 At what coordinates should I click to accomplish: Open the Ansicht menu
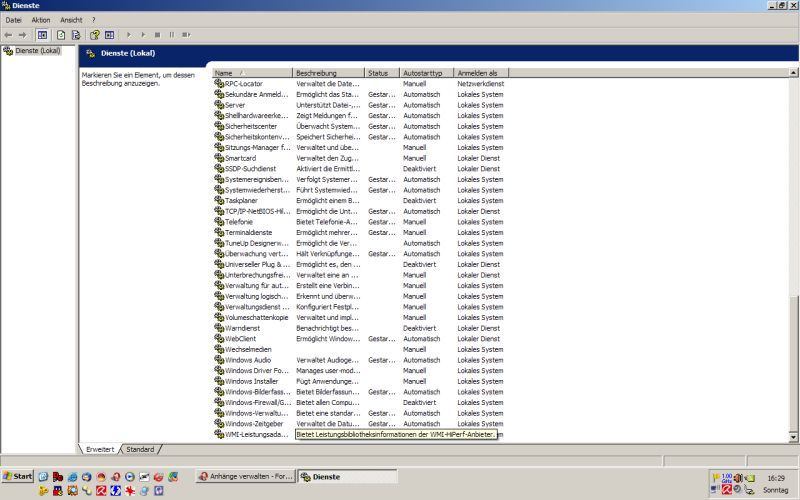click(71, 20)
